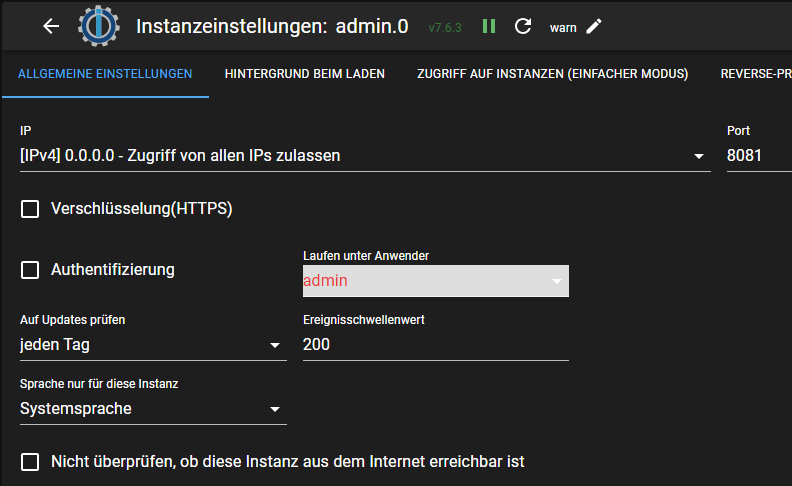Expand the Auf Updates prüfen dropdown
The image size is (792, 486).
click(153, 346)
